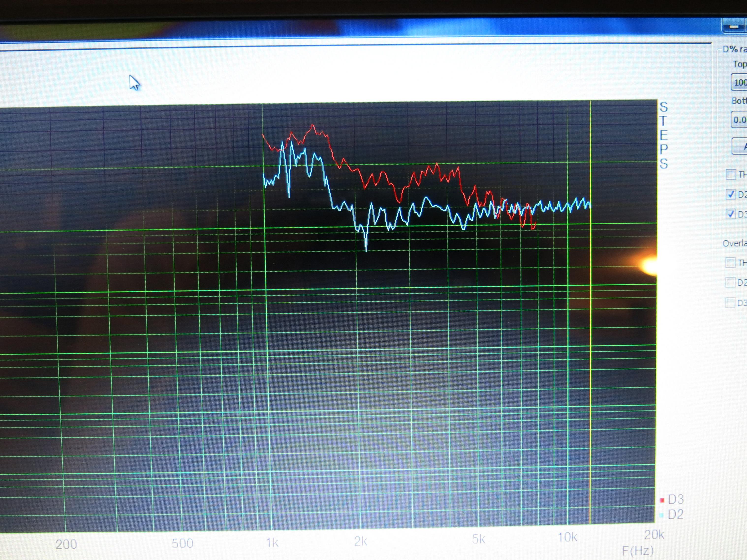Click the F(Hz) axis title
The height and width of the screenshot is (560, 747).
point(638,551)
